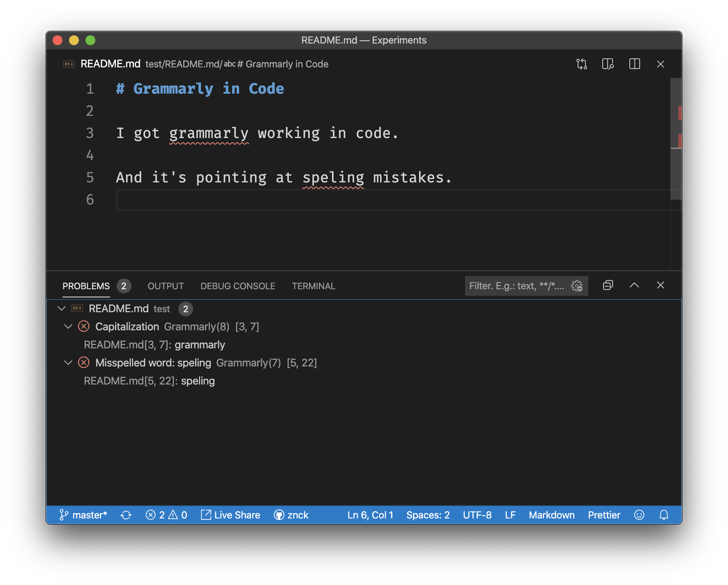Screen dimensions: 728x585
Task: Click the znck GitHub account in status bar
Action: (291, 515)
